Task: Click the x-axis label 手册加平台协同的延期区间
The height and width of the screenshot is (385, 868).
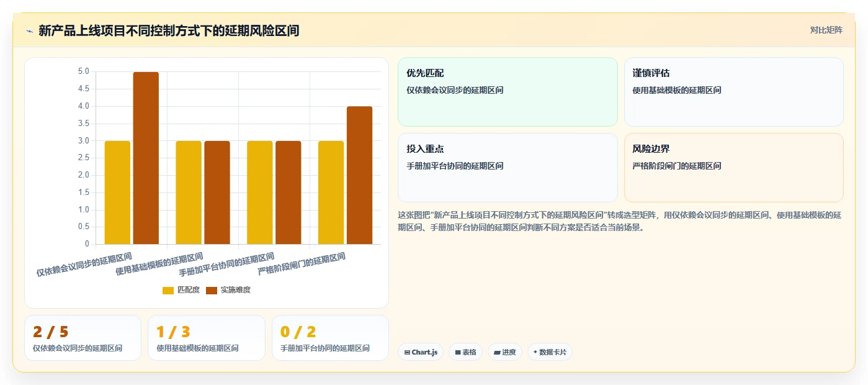Action: (x=226, y=265)
